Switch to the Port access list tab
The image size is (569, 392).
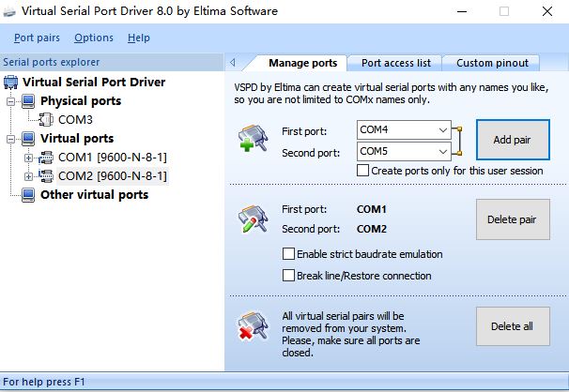pyautogui.click(x=396, y=63)
